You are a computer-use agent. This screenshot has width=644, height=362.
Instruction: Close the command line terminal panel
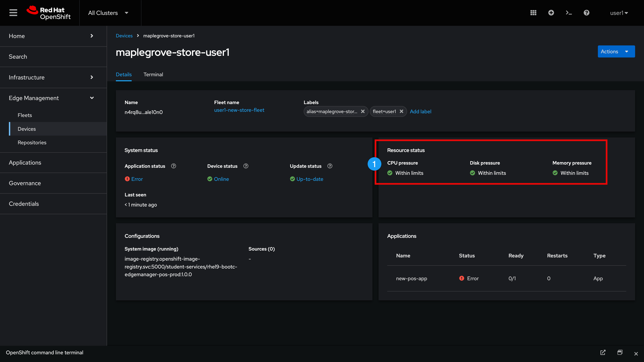(636, 353)
